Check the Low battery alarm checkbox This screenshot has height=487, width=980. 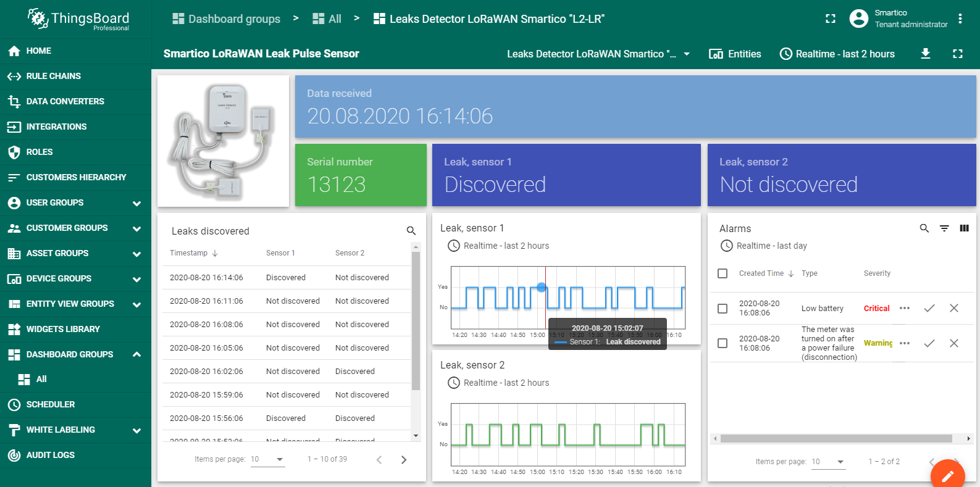click(x=722, y=308)
